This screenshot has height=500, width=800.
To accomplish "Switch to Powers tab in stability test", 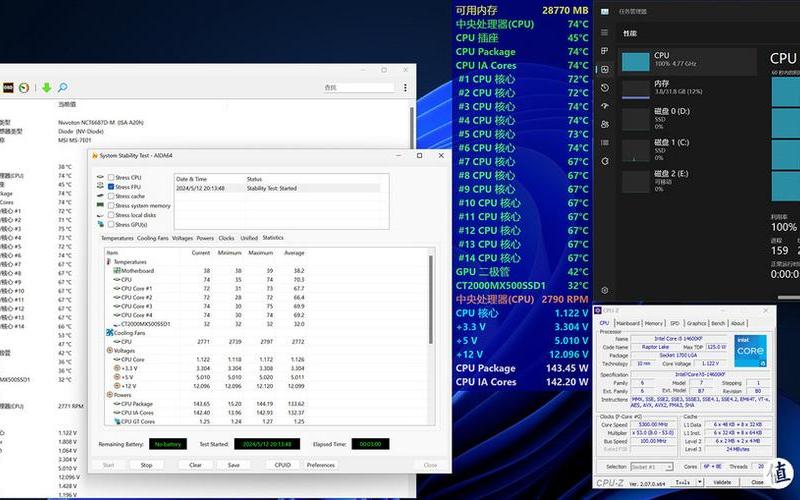I will 205,238.
